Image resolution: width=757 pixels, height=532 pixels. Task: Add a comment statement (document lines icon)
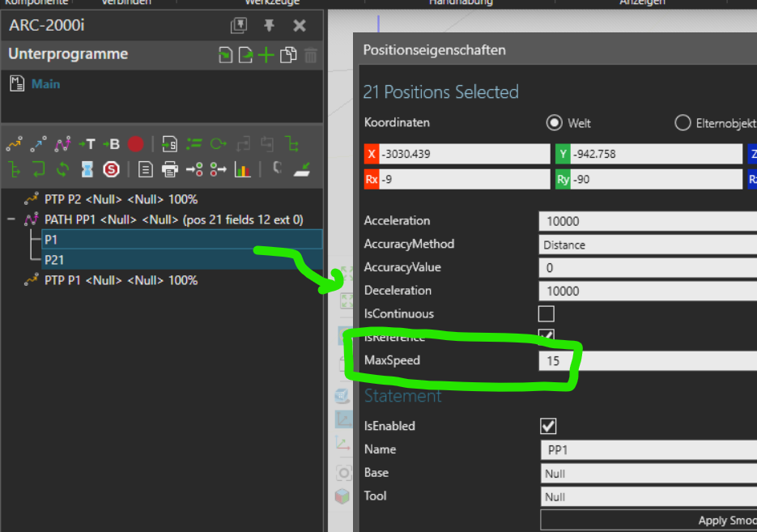click(145, 169)
